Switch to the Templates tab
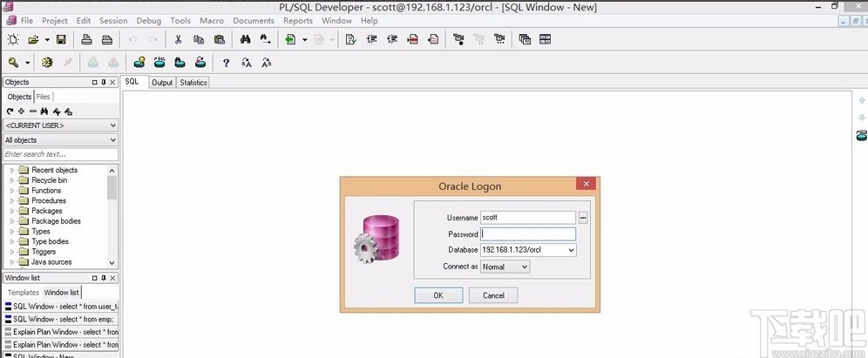The width and height of the screenshot is (868, 358). point(24,292)
